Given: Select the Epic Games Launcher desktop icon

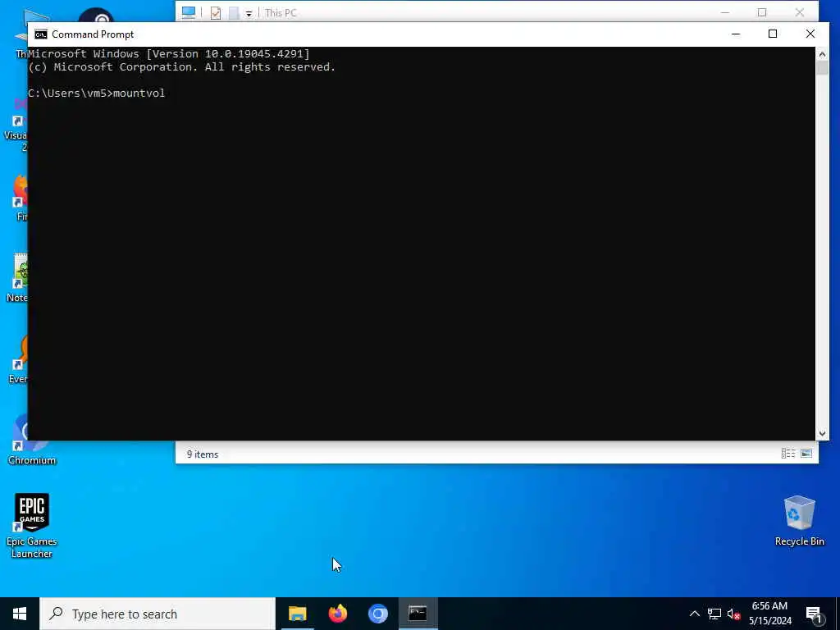Looking at the screenshot, I should (x=32, y=526).
